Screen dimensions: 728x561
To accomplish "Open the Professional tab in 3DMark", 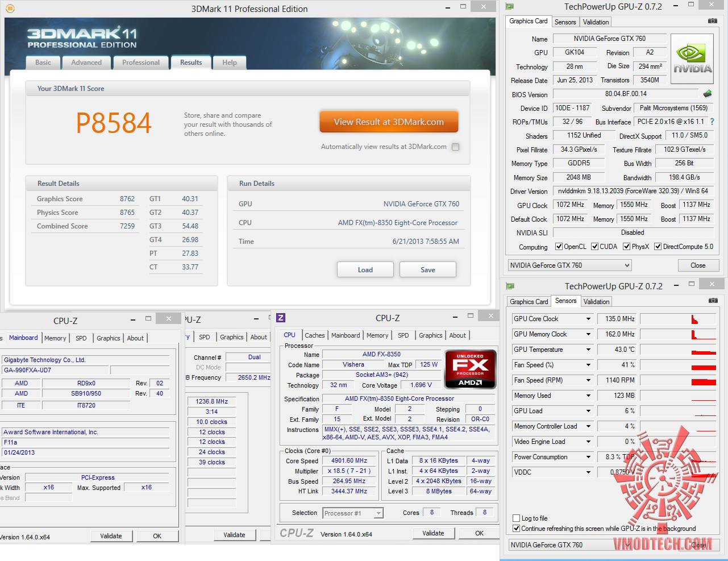I will (x=141, y=63).
